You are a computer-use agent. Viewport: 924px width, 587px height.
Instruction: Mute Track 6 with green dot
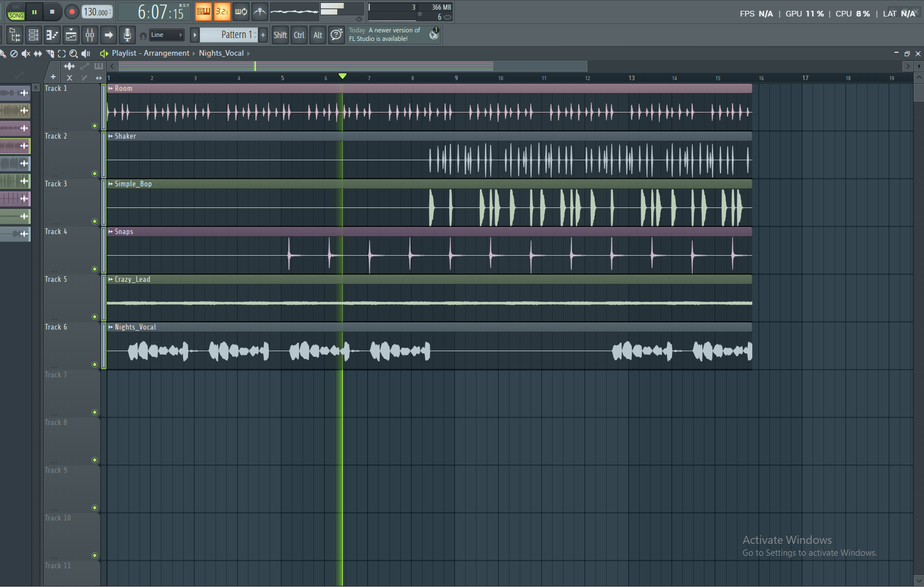(94, 364)
